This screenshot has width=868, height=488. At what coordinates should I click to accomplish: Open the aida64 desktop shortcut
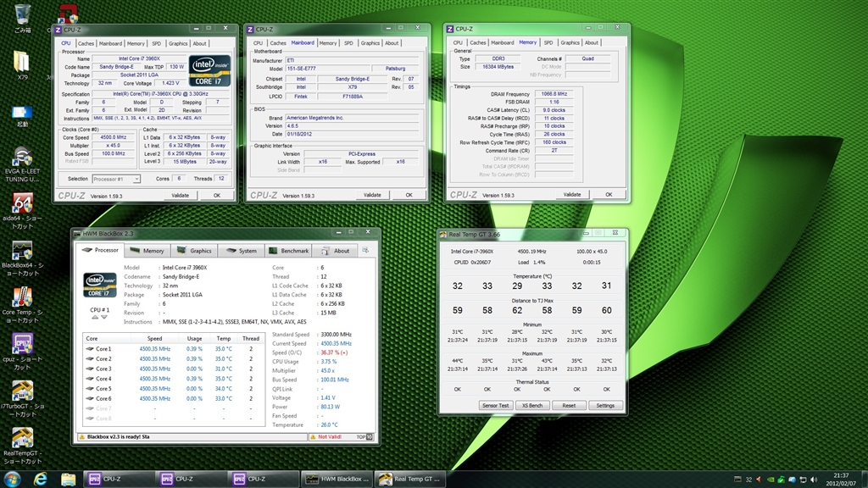tap(22, 204)
